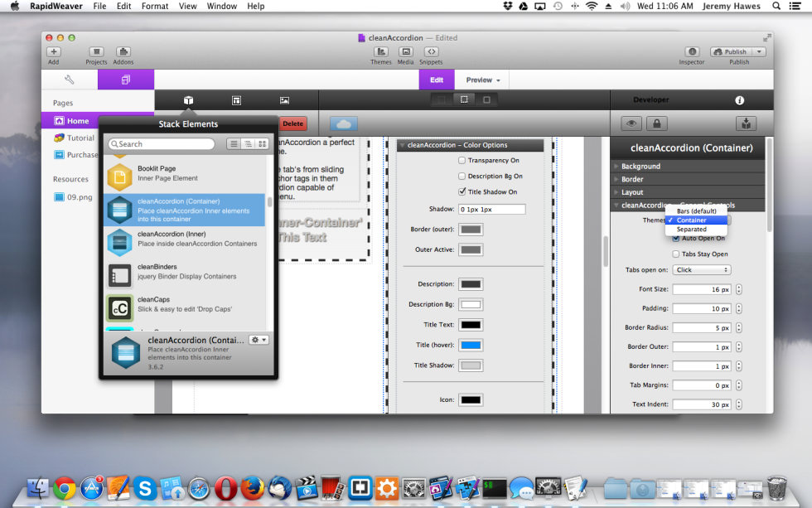Click the image library icon
The width and height of the screenshot is (812, 508).
coord(284,100)
